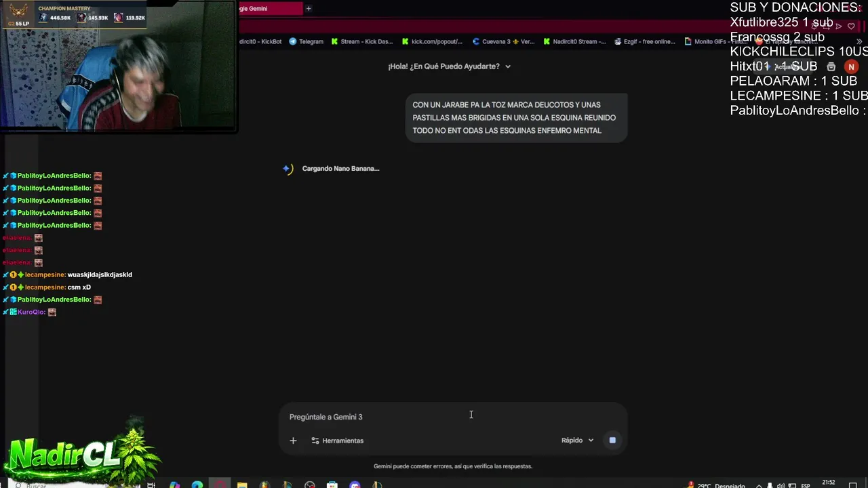This screenshot has height=488, width=868.
Task: Open the Telegram bookmark
Action: [x=307, y=41]
